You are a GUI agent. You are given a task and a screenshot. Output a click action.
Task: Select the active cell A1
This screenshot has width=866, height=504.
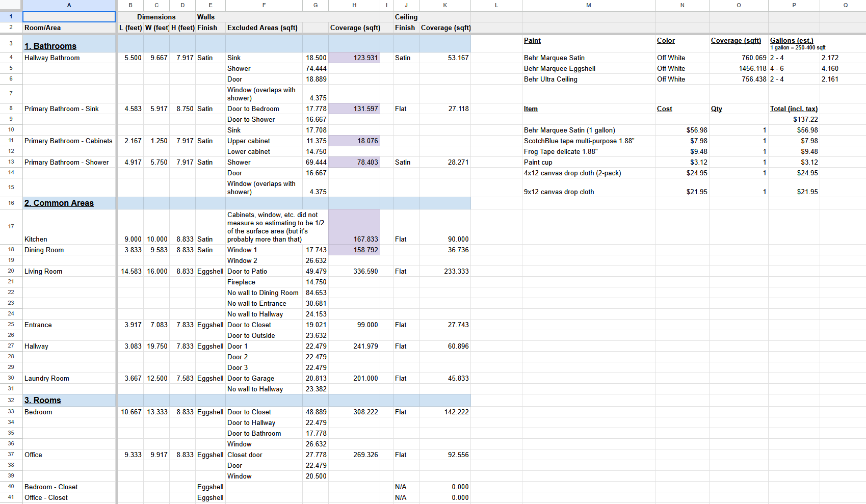click(69, 17)
